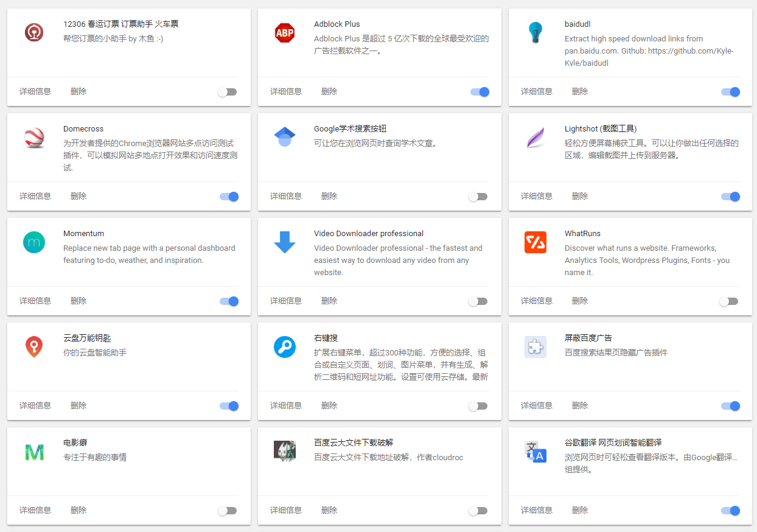Enable the 电影癖 toggle switch
The width and height of the screenshot is (757, 532).
(x=228, y=511)
